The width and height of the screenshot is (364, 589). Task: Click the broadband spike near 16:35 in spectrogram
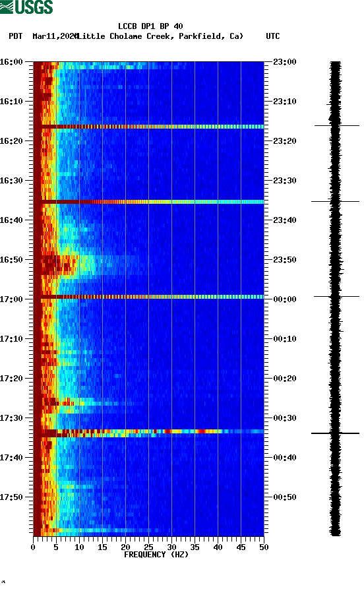149,202
